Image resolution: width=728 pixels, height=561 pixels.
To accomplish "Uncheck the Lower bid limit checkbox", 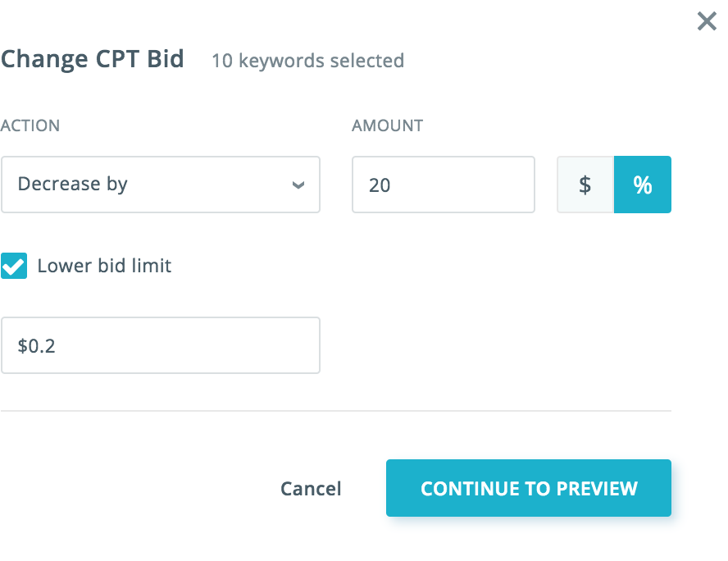I will point(14,266).
